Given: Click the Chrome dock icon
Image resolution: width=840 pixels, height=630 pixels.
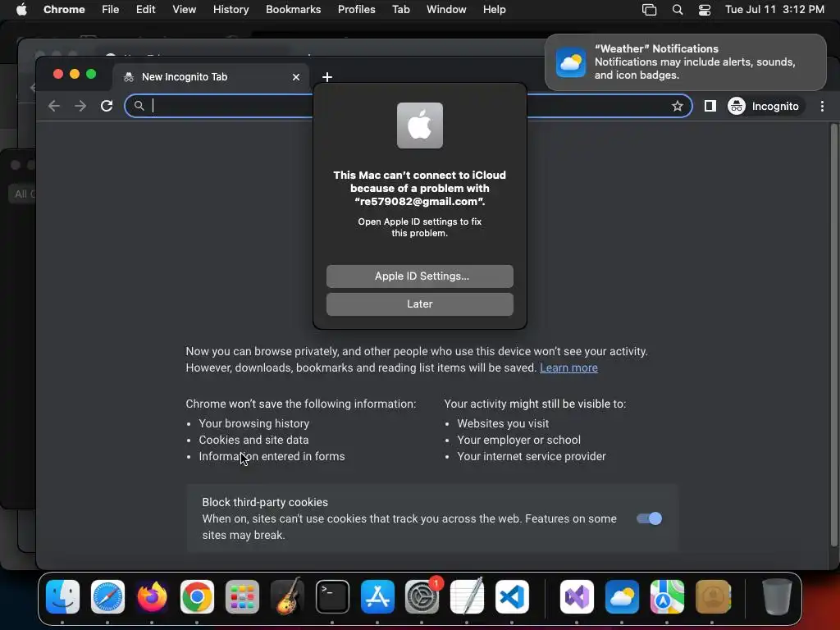Looking at the screenshot, I should click(x=197, y=596).
